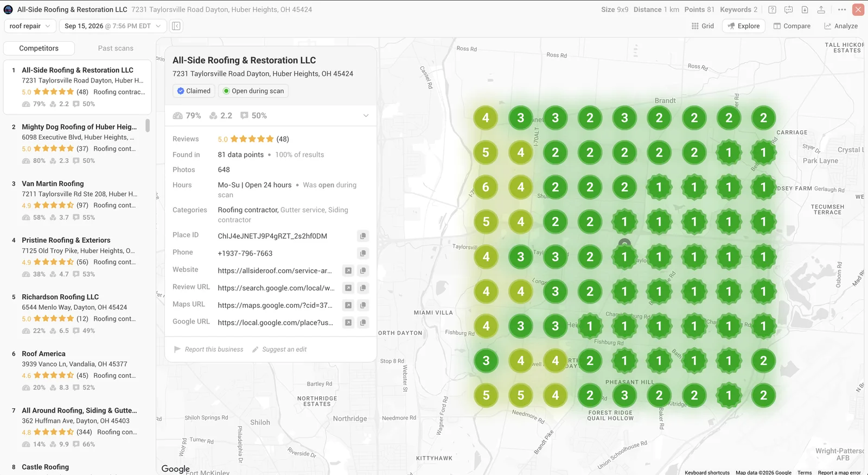The height and width of the screenshot is (475, 868).
Task: Open the allsideroof.com website link text
Action: click(x=275, y=270)
